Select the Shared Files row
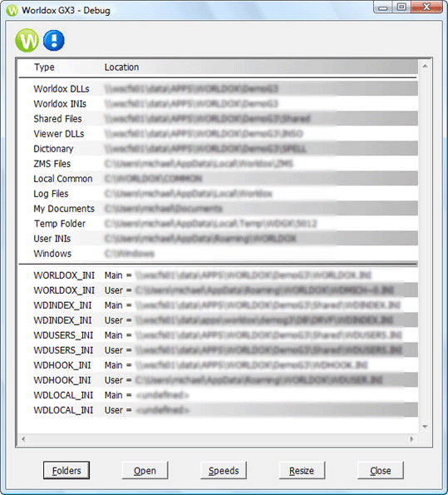Viewport: 448px width, 495px height. coord(219,119)
